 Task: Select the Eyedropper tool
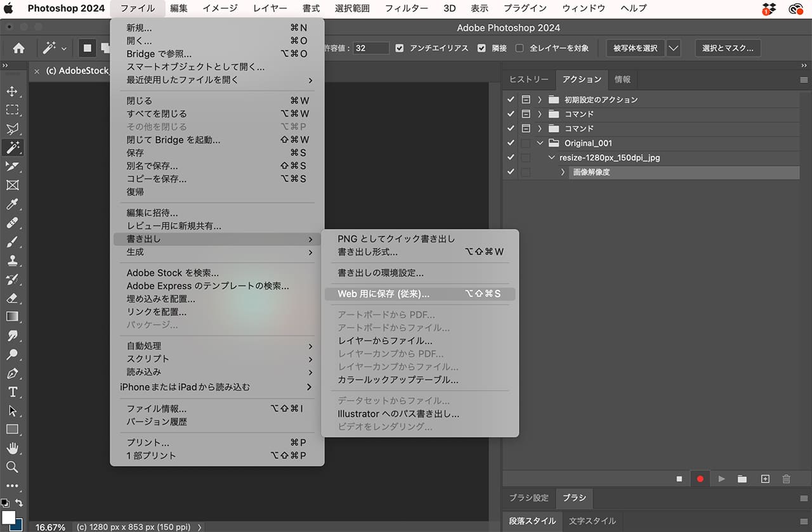tap(12, 204)
